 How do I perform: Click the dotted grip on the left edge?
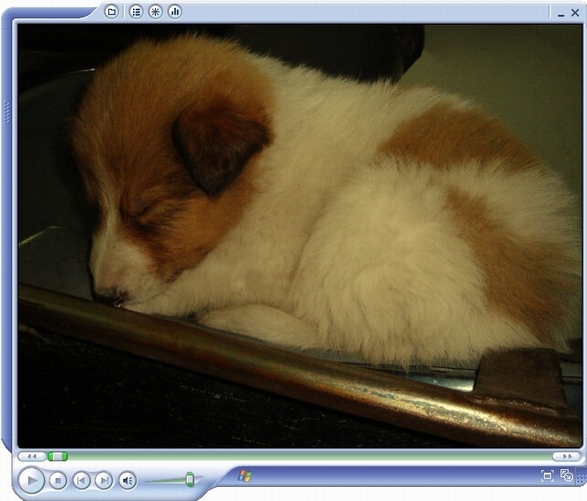(x=6, y=112)
